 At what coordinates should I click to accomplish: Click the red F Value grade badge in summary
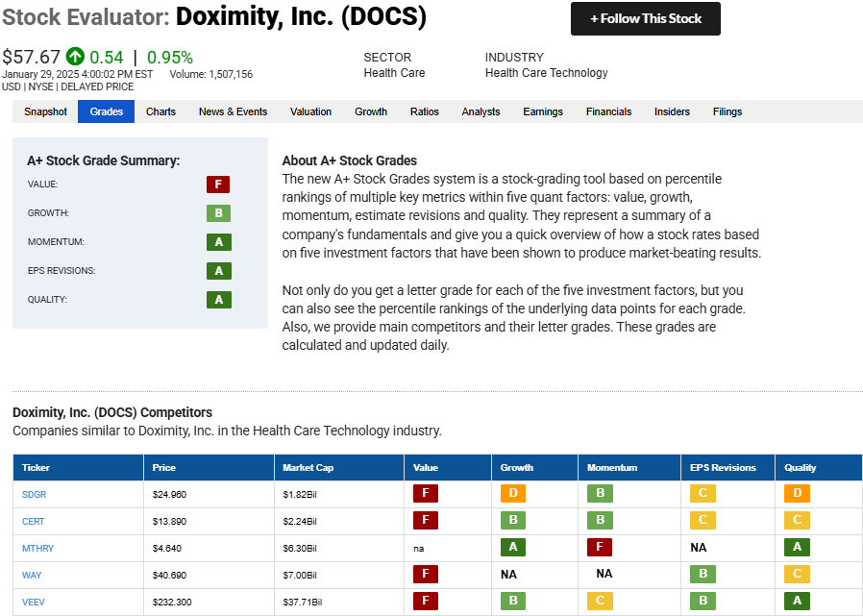pyautogui.click(x=218, y=185)
